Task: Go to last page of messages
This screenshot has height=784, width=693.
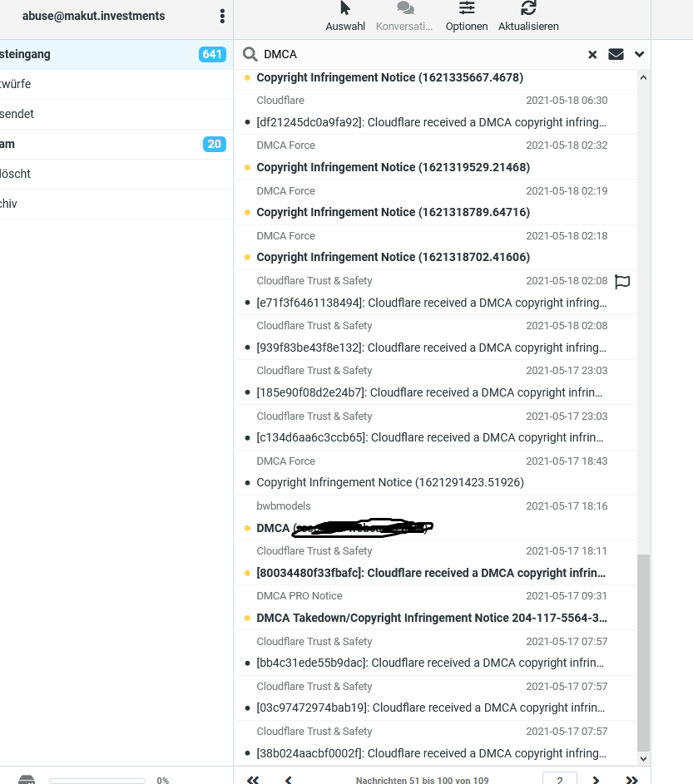Action: (x=632, y=780)
